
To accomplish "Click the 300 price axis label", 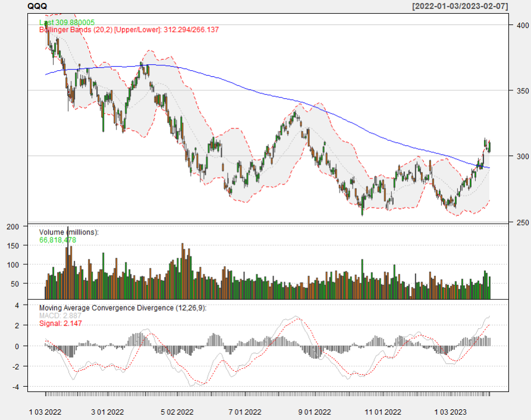I will pyautogui.click(x=523, y=156).
